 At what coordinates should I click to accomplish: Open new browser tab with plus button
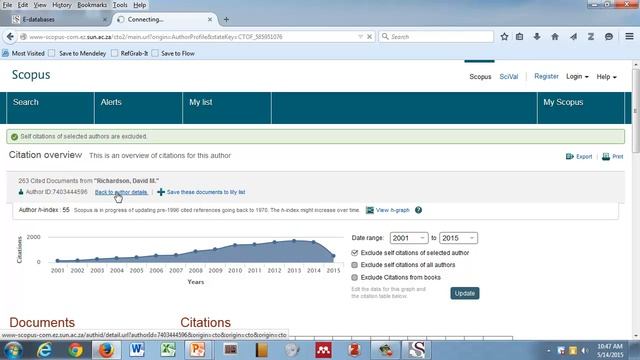coord(226,19)
